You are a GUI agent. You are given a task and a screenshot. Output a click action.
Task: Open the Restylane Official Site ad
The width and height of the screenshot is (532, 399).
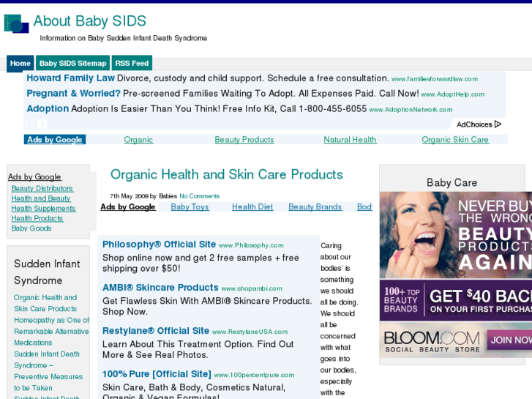156,331
